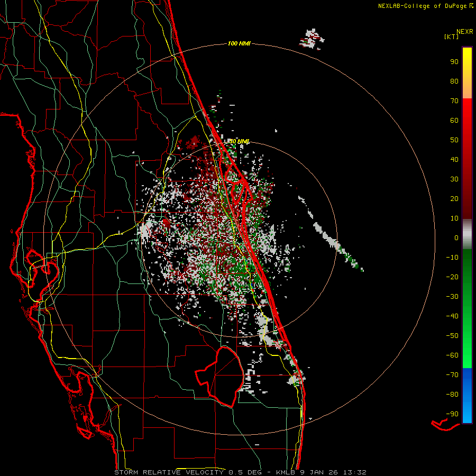Screen dimensions: 476x476
Task: Click the 50 NMI range ring label
Action: (239, 141)
